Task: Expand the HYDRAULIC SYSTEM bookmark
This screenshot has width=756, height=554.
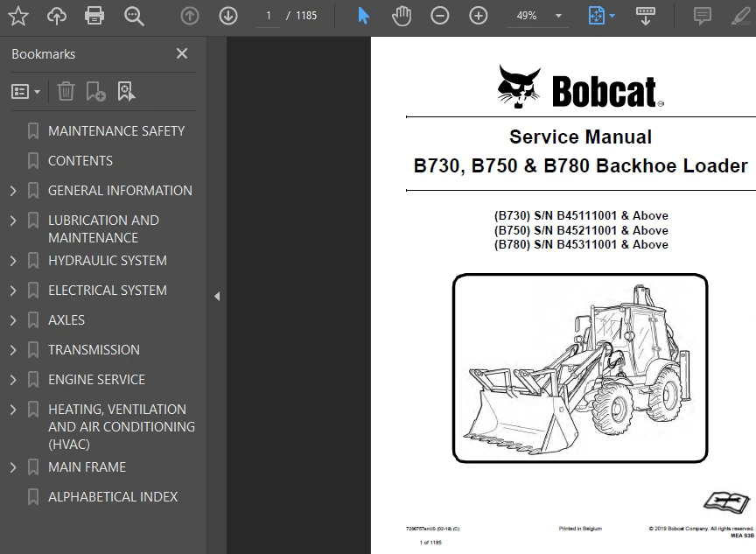Action: (x=12, y=260)
